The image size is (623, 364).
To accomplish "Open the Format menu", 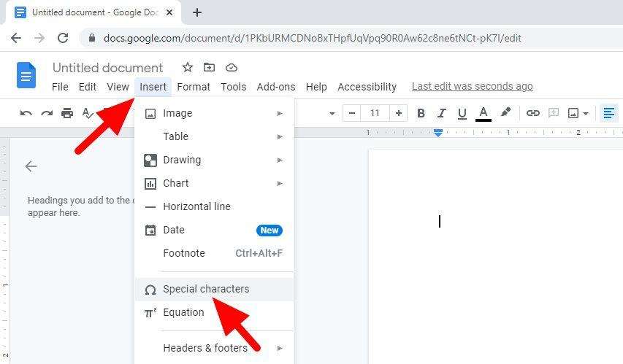I will (x=194, y=87).
